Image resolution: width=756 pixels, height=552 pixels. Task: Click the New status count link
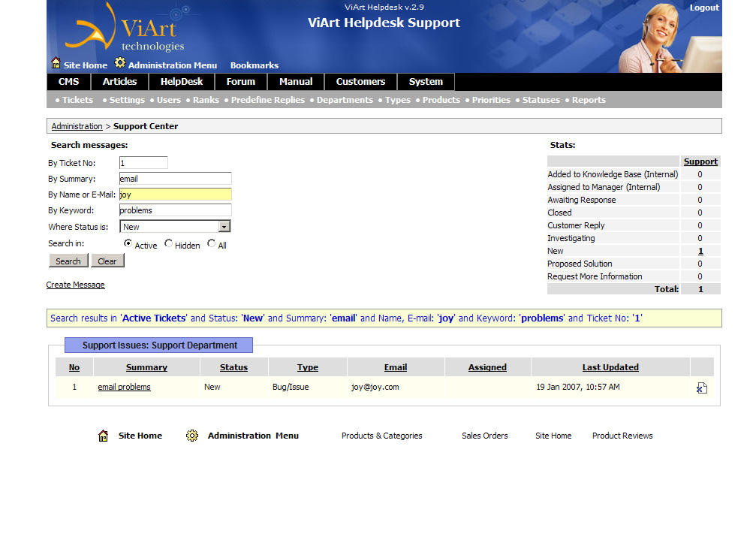coord(700,251)
